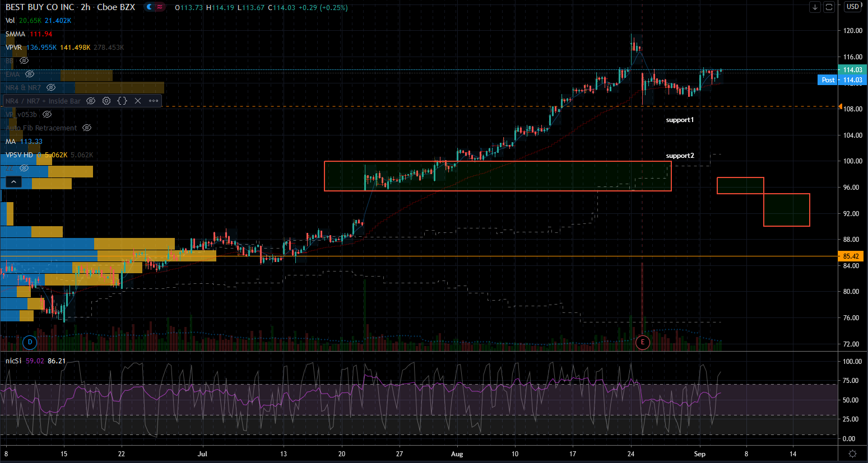Click the BEST BUY CO INC symbol title

pos(40,7)
